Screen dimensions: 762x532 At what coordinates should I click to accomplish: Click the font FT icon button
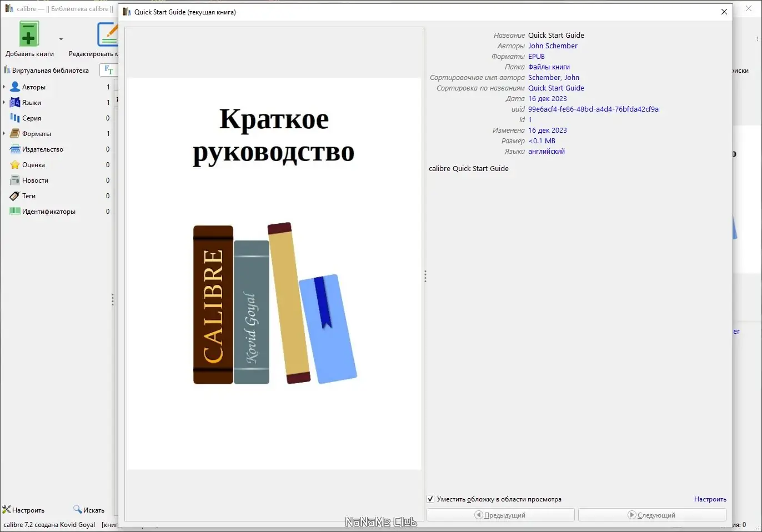(x=109, y=70)
